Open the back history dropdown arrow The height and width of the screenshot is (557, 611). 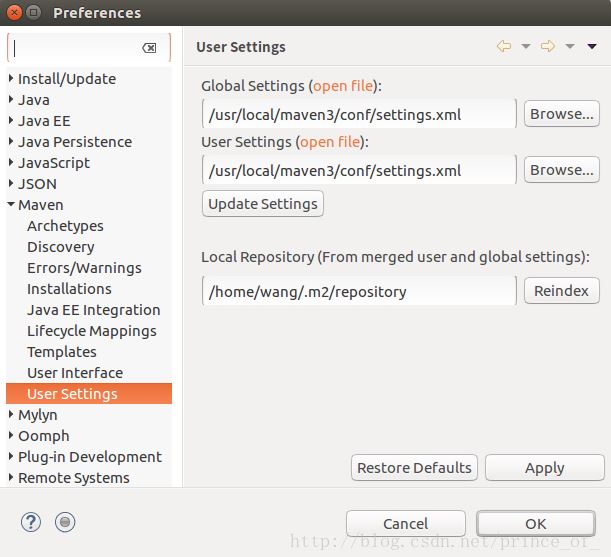526,47
